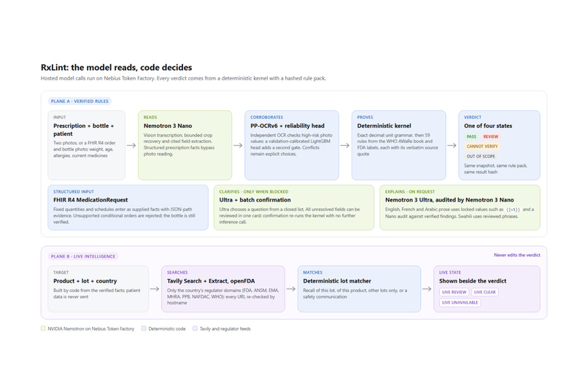Click the 'PP-OCRv6 + reliability head' heading

(x=287, y=126)
